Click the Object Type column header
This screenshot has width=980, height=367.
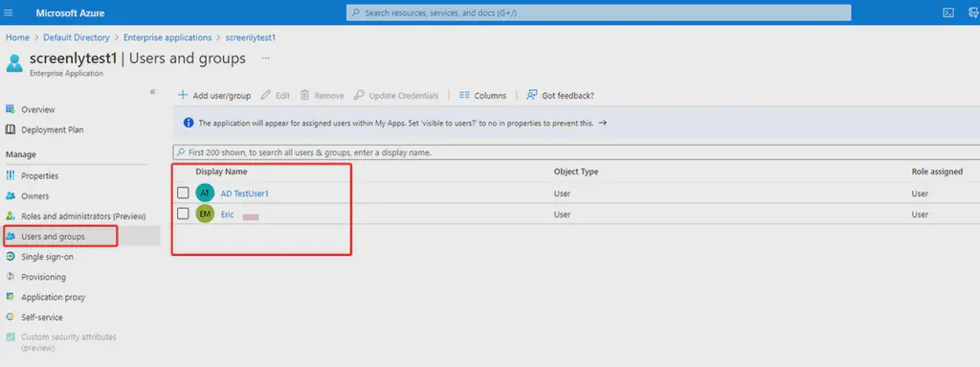(575, 172)
